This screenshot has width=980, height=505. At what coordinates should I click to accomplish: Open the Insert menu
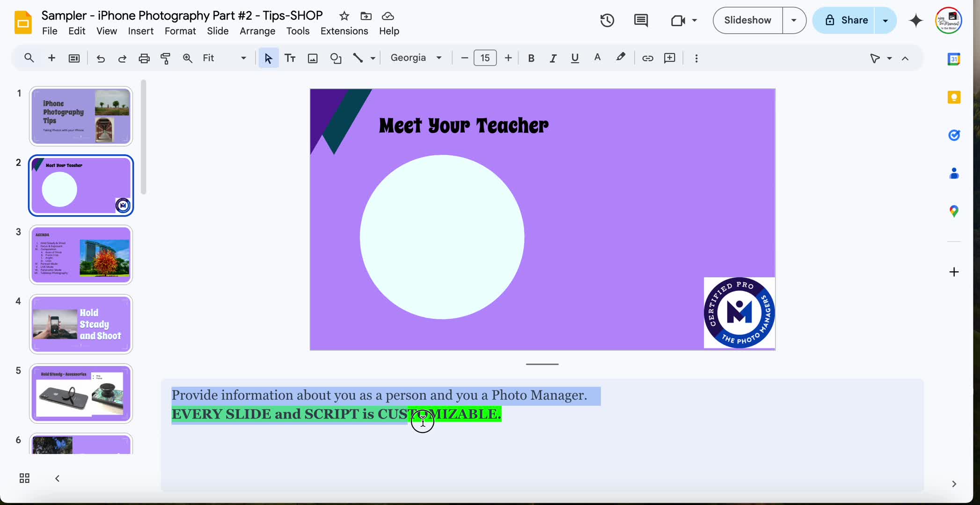click(141, 31)
